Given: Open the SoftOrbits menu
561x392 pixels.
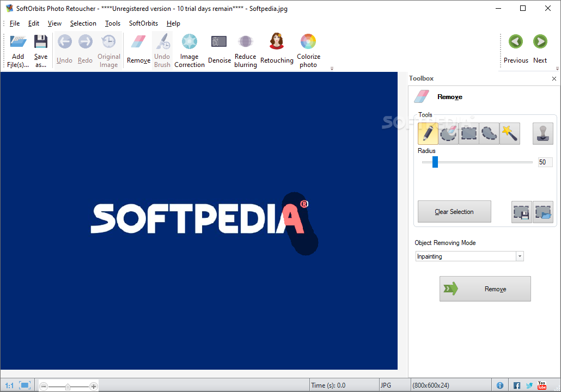Looking at the screenshot, I should (x=143, y=23).
